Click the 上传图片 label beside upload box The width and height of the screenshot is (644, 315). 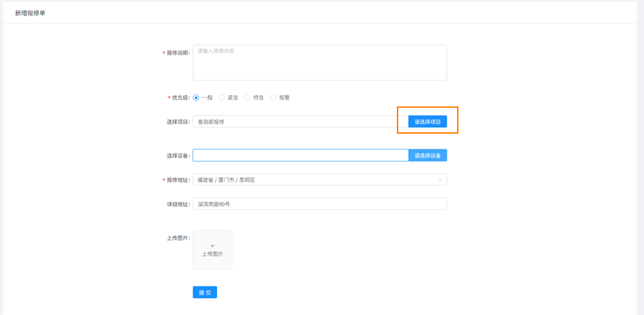pos(178,238)
